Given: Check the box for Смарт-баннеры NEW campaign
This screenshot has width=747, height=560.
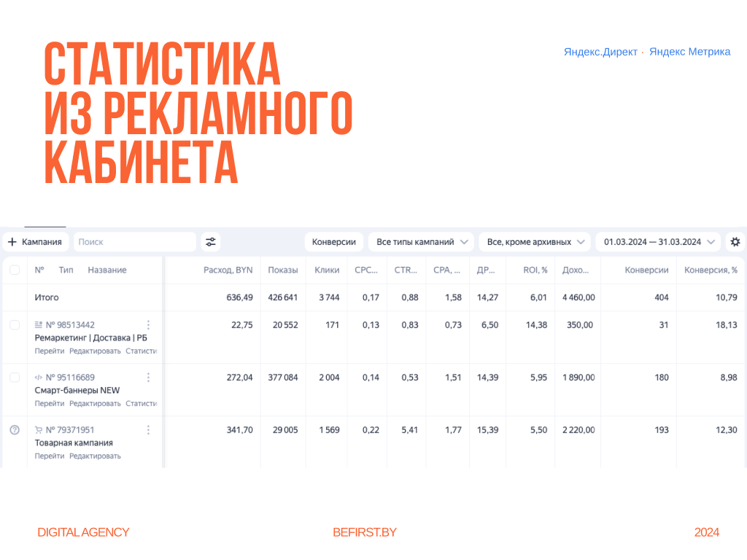Looking at the screenshot, I should point(15,378).
